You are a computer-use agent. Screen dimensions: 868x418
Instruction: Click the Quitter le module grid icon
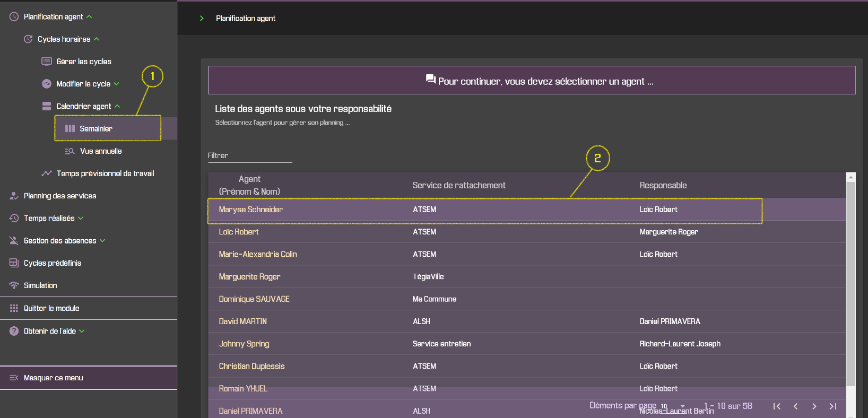14,308
